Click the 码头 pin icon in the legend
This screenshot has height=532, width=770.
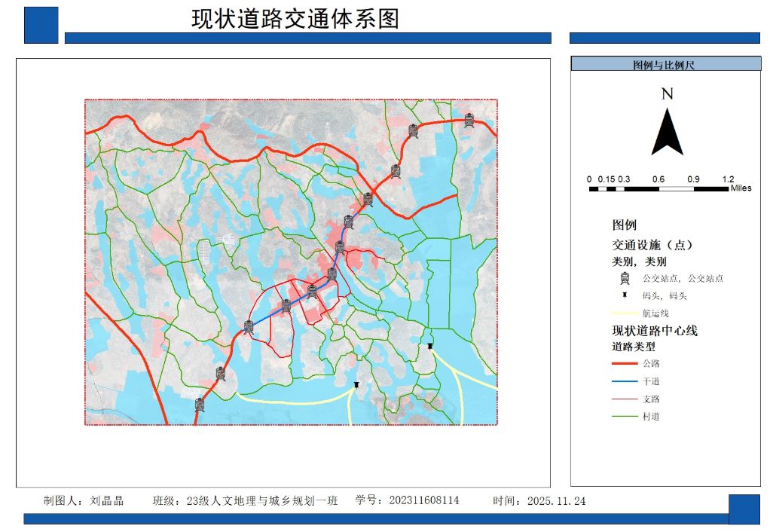click(x=625, y=295)
